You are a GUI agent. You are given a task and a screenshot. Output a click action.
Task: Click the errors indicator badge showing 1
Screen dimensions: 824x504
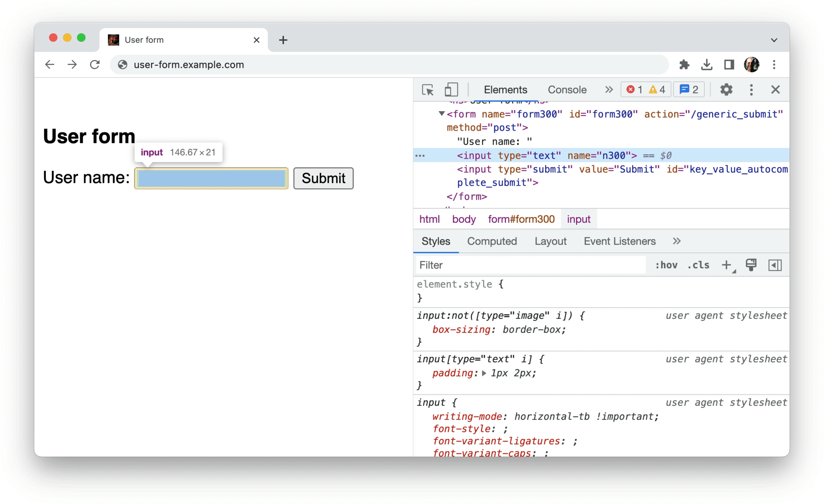pyautogui.click(x=633, y=90)
